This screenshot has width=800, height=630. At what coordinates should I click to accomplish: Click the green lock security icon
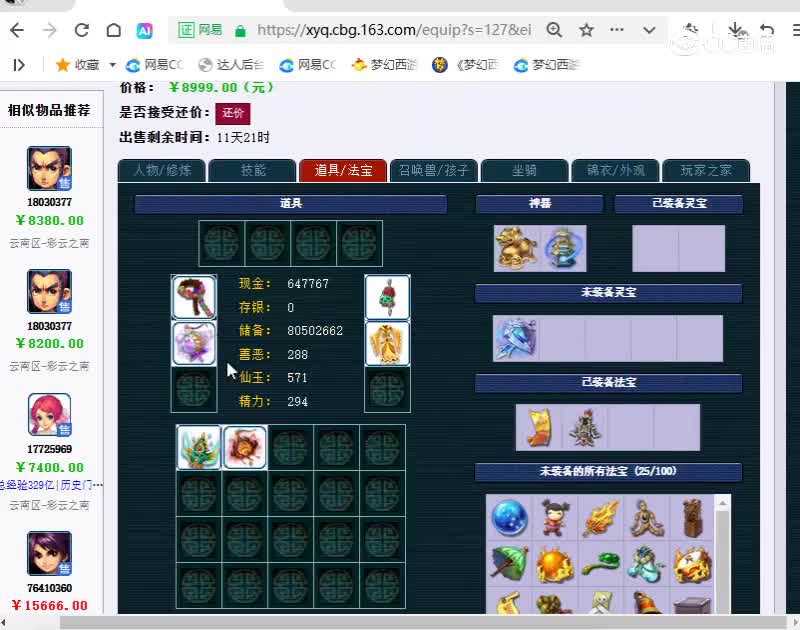pos(240,31)
